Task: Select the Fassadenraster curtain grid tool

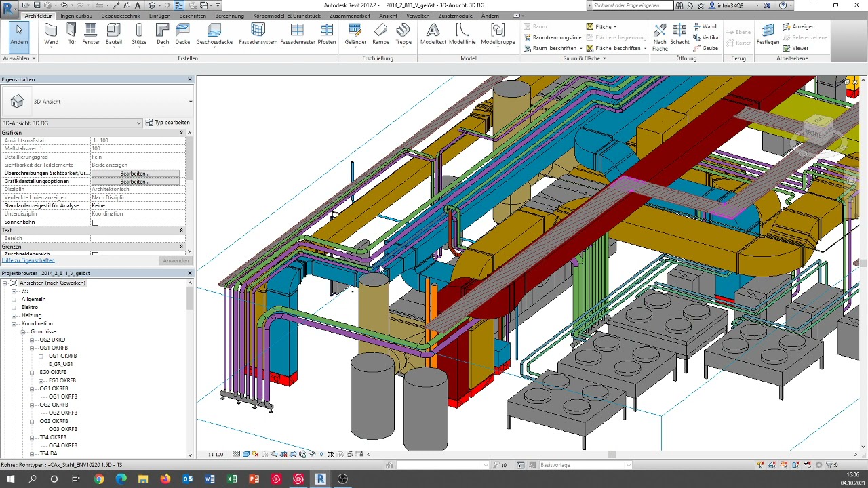Action: pos(297,34)
